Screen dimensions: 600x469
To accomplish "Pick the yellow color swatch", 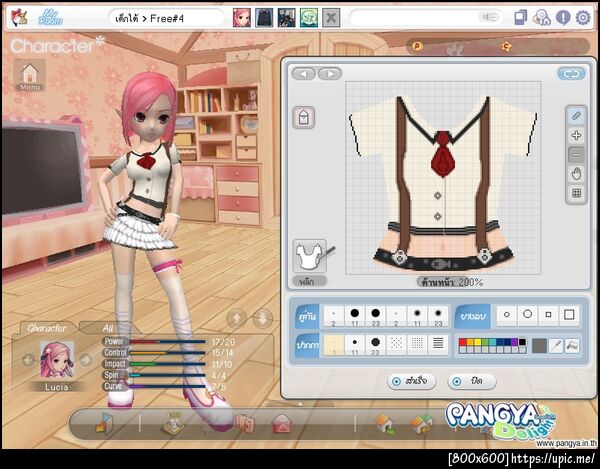I will coord(477,342).
